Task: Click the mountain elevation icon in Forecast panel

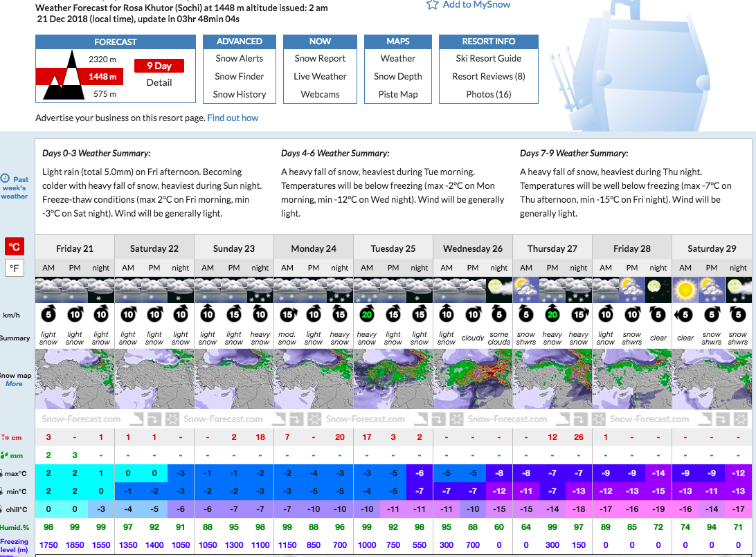Action: pos(64,75)
